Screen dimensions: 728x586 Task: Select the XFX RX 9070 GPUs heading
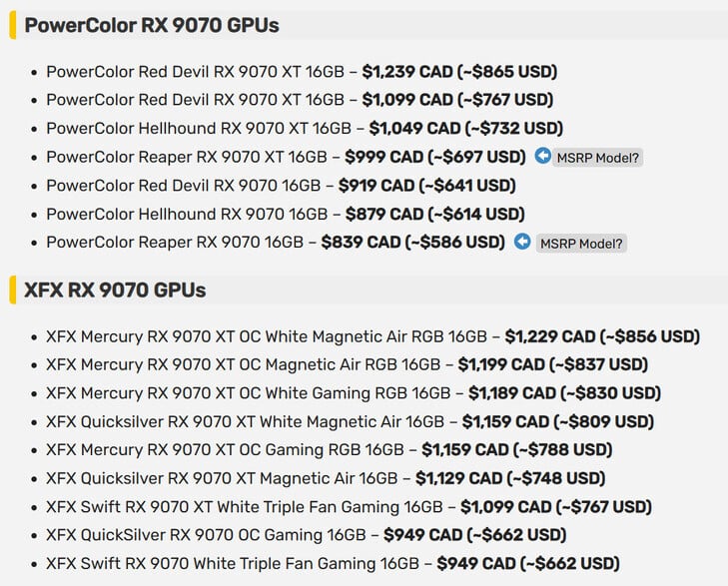click(115, 290)
